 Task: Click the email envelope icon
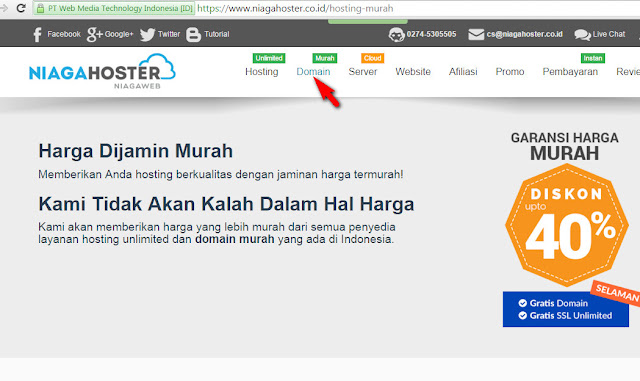[476, 34]
